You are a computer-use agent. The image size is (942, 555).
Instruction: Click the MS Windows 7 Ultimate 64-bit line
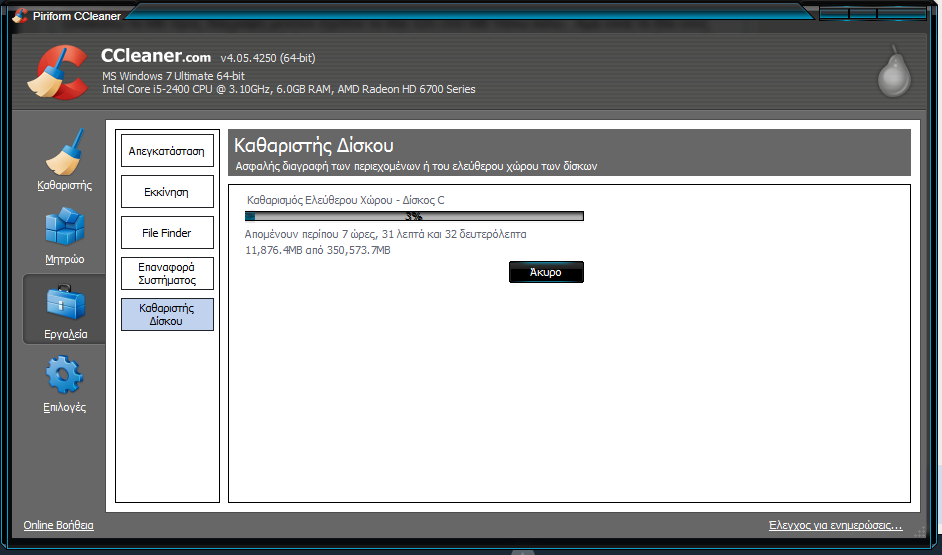pos(174,76)
